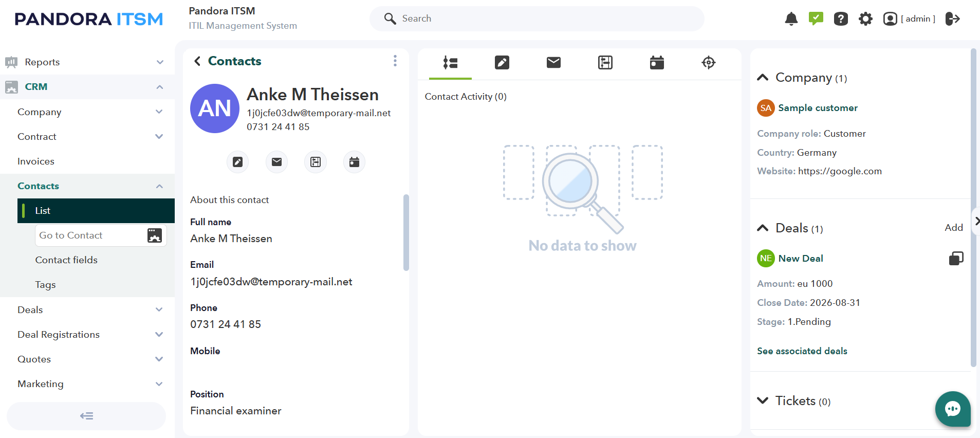This screenshot has width=980, height=438.
Task: Open the live chat bubble button
Action: click(953, 409)
